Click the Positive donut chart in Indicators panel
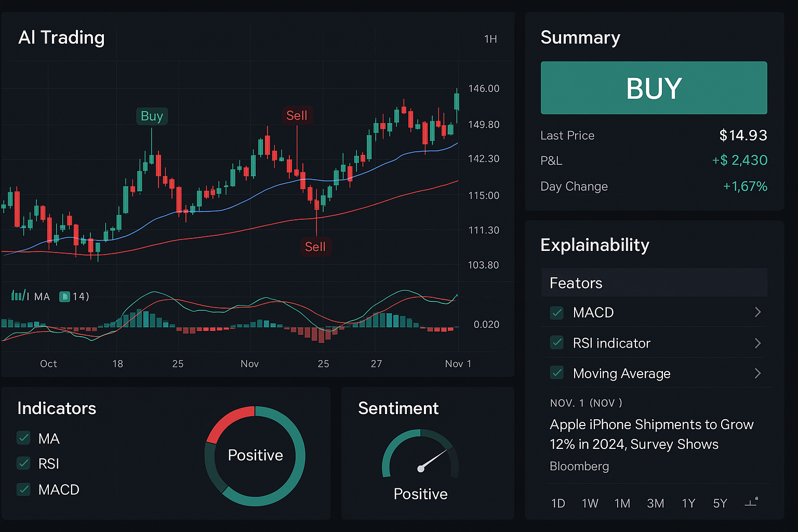This screenshot has width=798, height=532. 255,456
